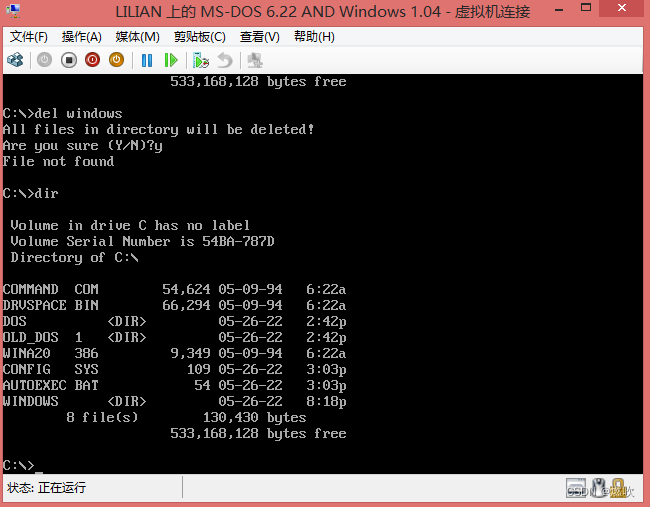The height and width of the screenshot is (507, 650).
Task: Click the lock icon in status bar
Action: coord(618,488)
